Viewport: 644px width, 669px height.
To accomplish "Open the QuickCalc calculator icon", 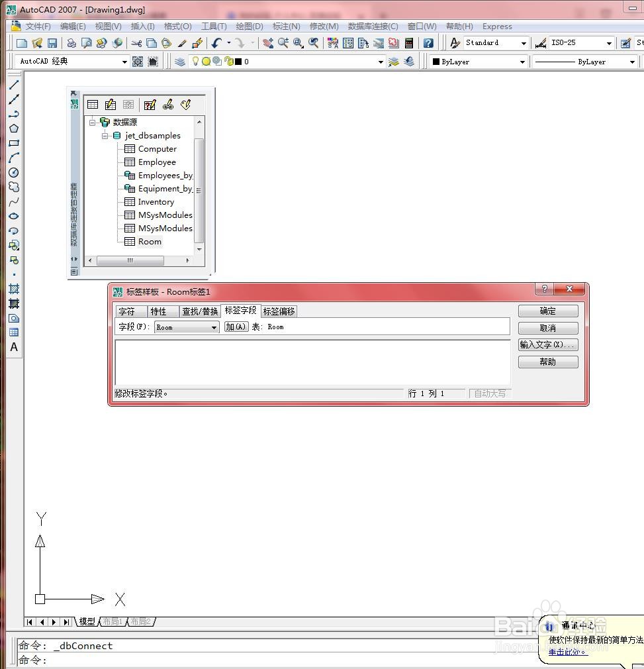I will click(x=409, y=43).
